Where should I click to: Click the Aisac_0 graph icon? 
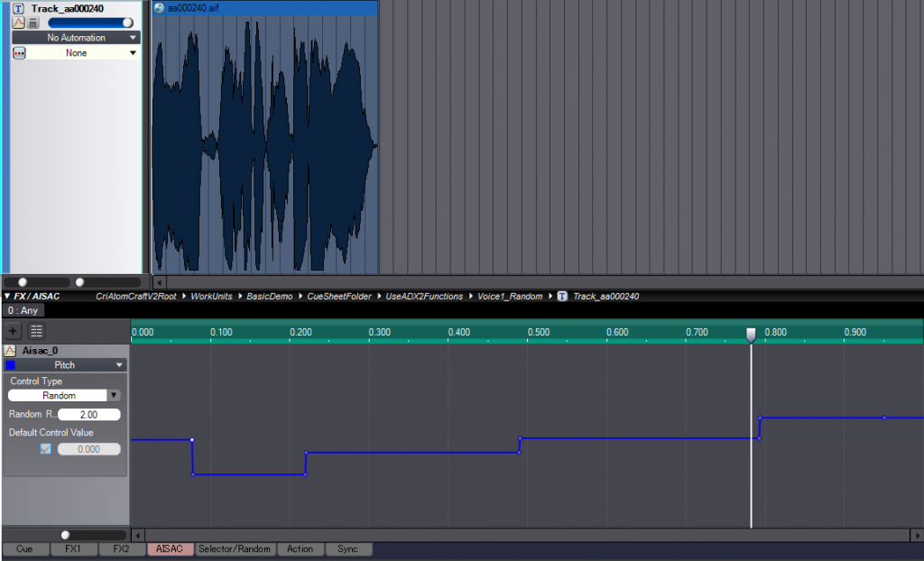[x=9, y=351]
